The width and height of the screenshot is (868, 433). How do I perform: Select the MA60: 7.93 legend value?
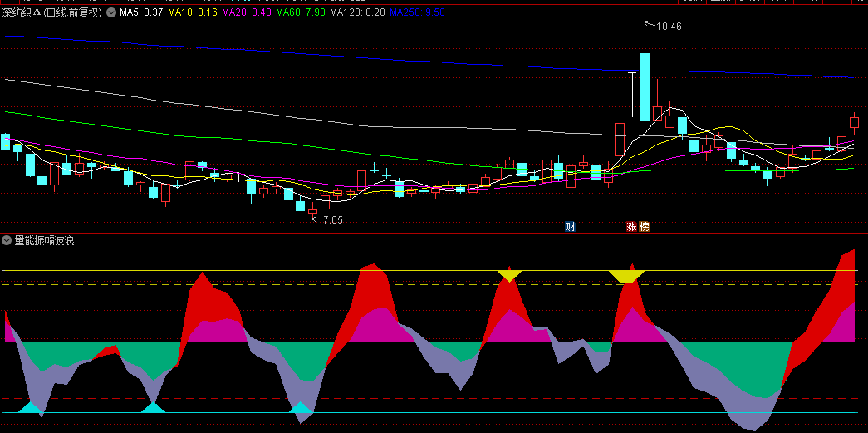pos(301,12)
